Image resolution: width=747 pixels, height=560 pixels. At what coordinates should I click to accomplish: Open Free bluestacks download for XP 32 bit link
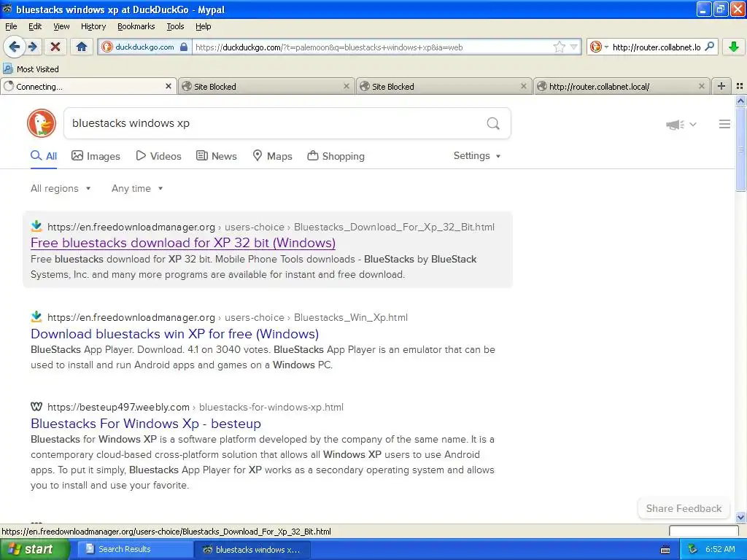click(x=183, y=243)
